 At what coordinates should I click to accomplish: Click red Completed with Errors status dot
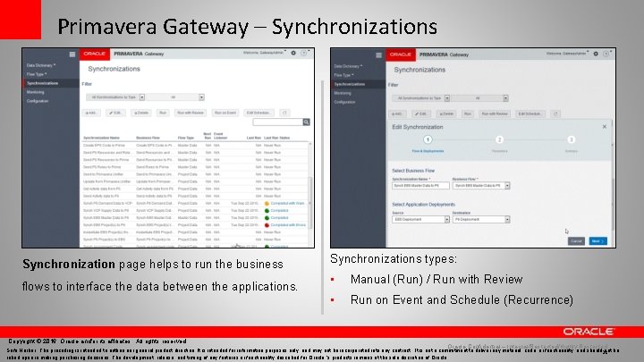pos(267,225)
